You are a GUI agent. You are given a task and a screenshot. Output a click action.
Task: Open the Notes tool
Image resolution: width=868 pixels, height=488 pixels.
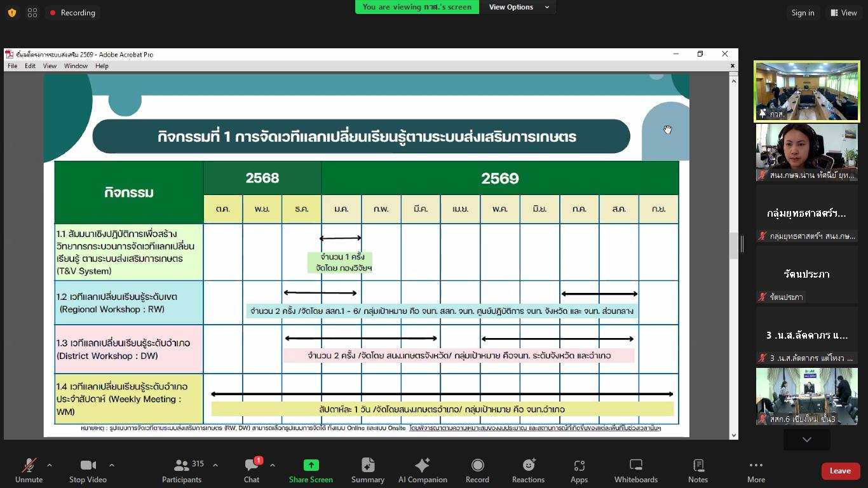click(x=698, y=470)
